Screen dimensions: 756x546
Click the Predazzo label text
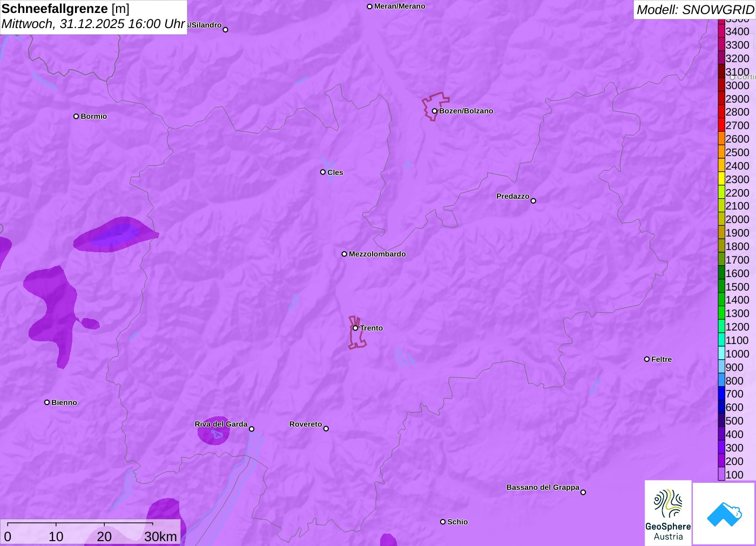pos(513,196)
